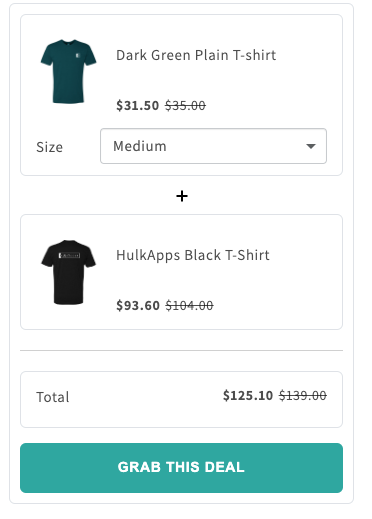Viewport: 372px width, 519px height.
Task: Click the plus icon between products
Action: (x=182, y=196)
